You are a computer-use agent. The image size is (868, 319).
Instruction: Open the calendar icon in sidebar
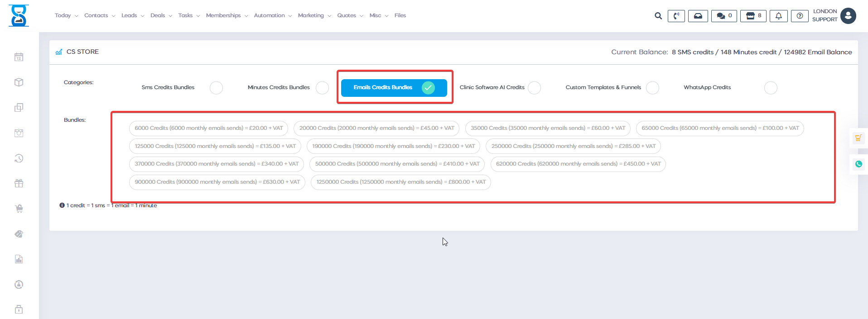[x=19, y=57]
